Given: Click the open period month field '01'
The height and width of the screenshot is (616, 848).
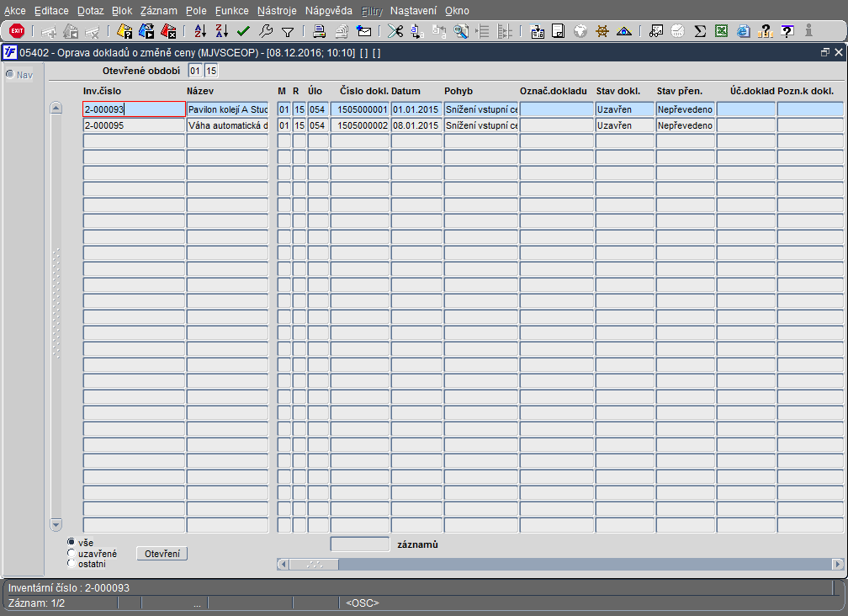Looking at the screenshot, I should pos(195,71).
